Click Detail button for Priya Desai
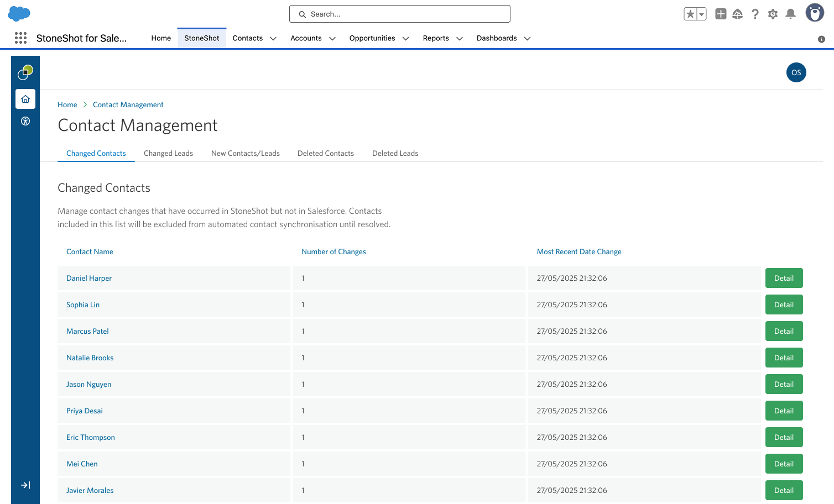 (x=784, y=411)
